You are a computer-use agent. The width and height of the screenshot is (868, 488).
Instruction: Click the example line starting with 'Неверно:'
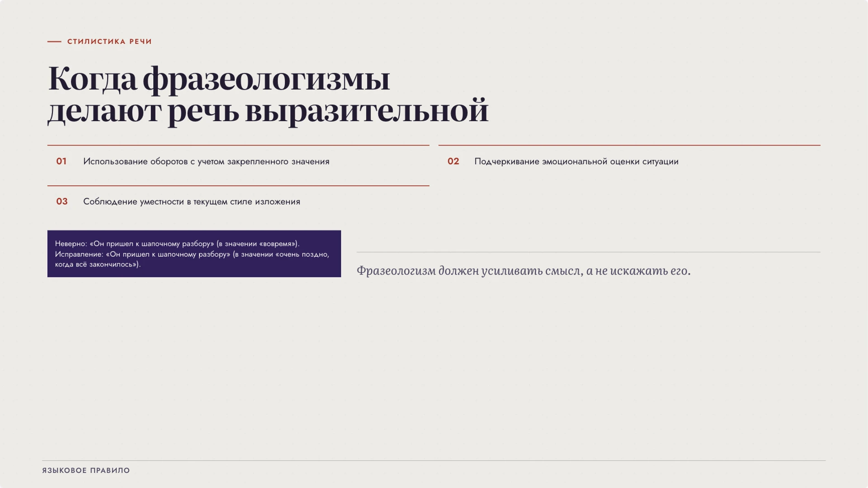(x=177, y=244)
